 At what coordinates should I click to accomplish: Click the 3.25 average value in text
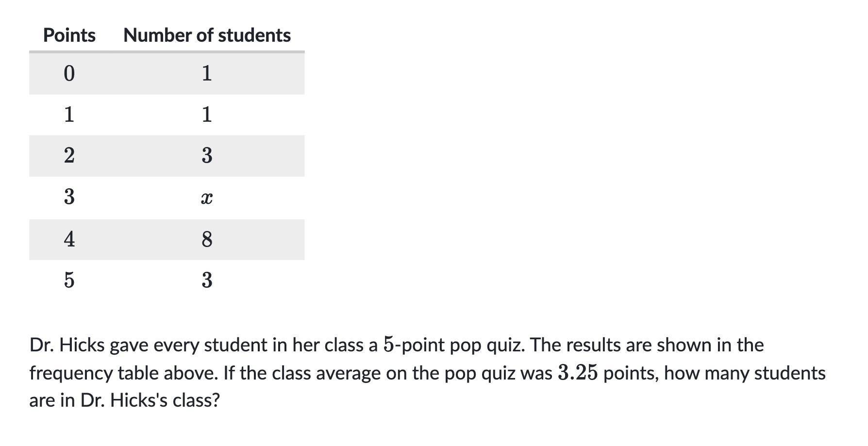click(x=577, y=373)
